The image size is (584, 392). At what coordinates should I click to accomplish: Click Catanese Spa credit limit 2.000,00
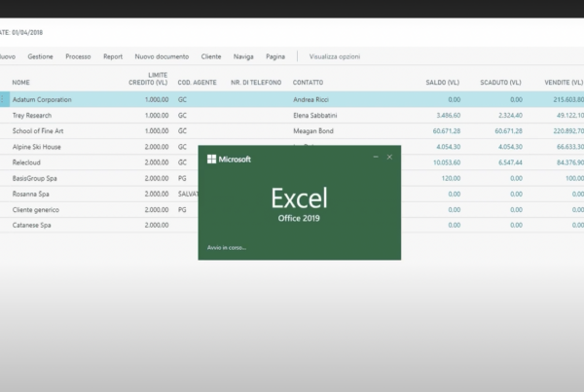coord(157,226)
